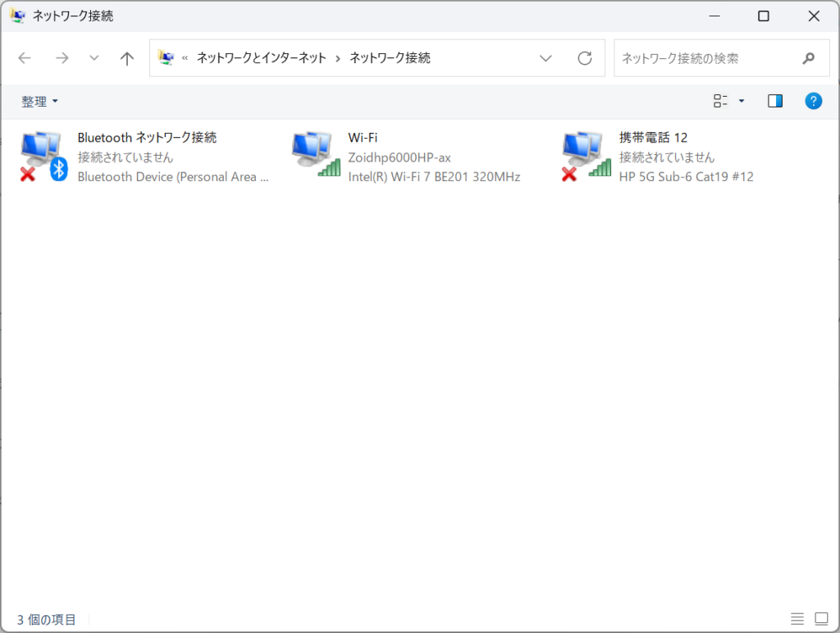Image resolution: width=840 pixels, height=633 pixels.
Task: Click the ネットワーク接続の検索 search field
Action: (705, 58)
